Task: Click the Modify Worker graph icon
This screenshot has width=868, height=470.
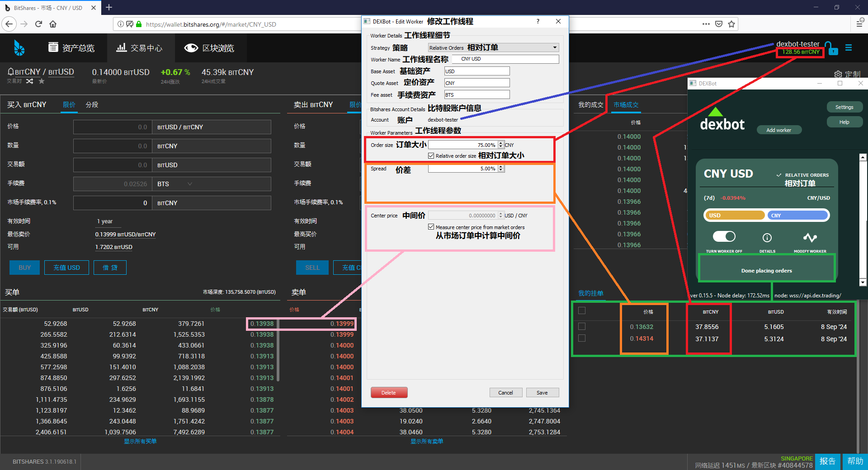Action: 810,238
